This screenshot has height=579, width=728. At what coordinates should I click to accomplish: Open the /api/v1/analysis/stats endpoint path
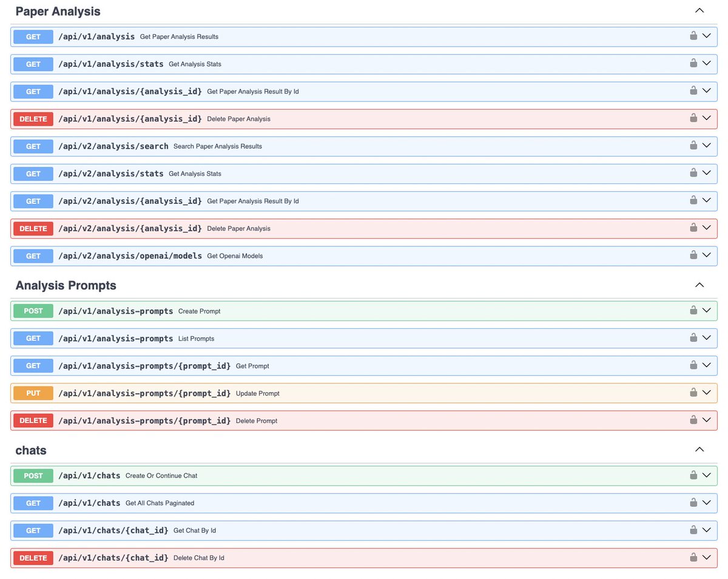pyautogui.click(x=111, y=64)
